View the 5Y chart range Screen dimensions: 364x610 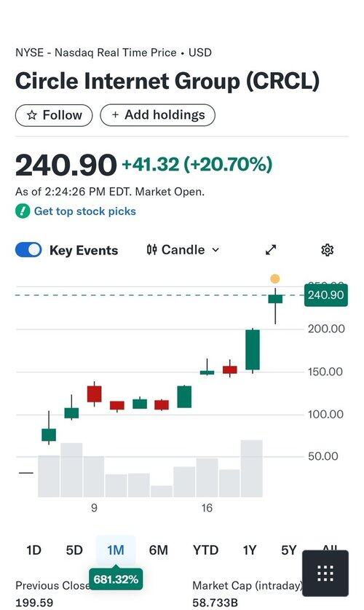(288, 550)
